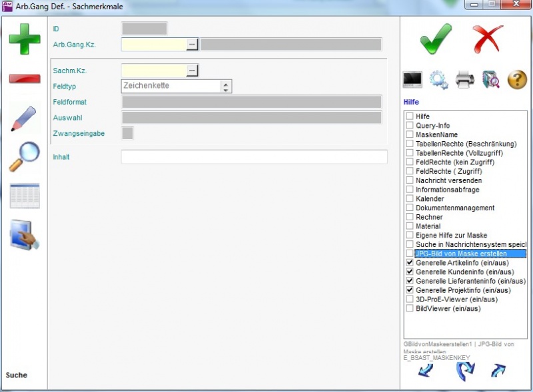Click the Feldtyp Zeichenkette spinner arrows
Image resolution: width=533 pixels, height=392 pixels.
tap(226, 87)
